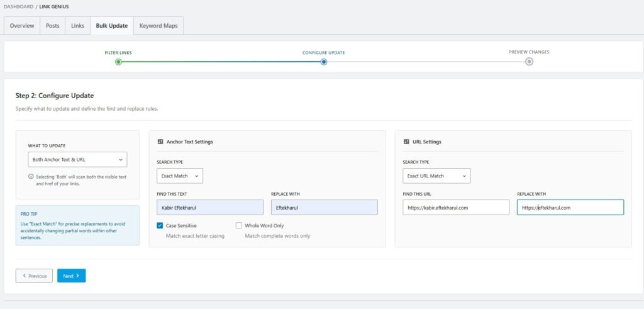The height and width of the screenshot is (309, 644).
Task: Open the Exact URL Match dropdown
Action: click(x=436, y=176)
